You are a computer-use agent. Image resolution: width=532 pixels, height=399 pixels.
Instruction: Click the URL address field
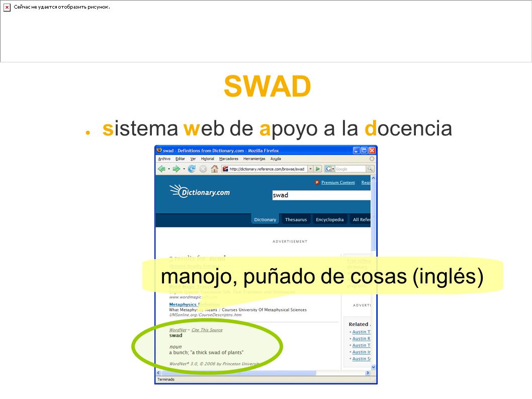tap(267, 169)
